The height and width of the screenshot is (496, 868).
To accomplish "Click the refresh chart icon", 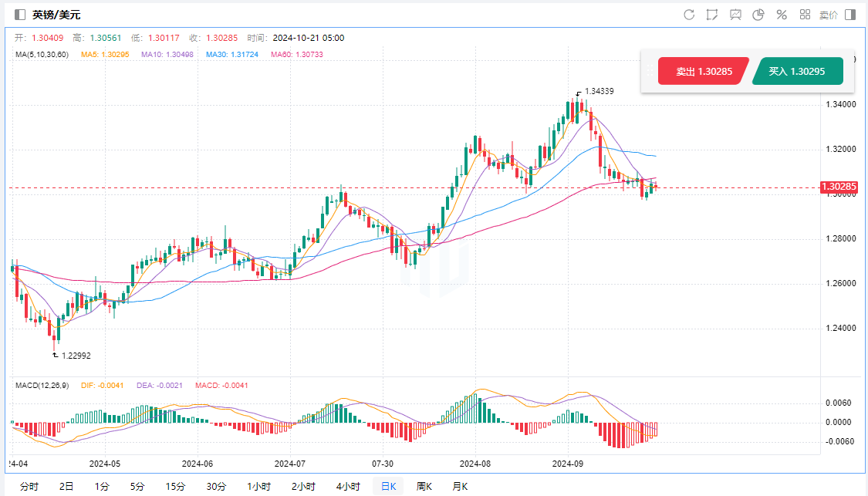I will [689, 15].
